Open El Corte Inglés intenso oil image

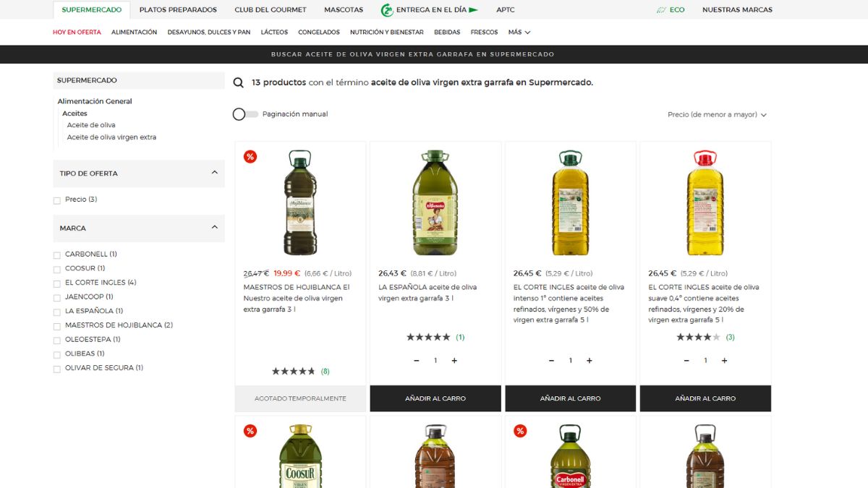(571, 202)
